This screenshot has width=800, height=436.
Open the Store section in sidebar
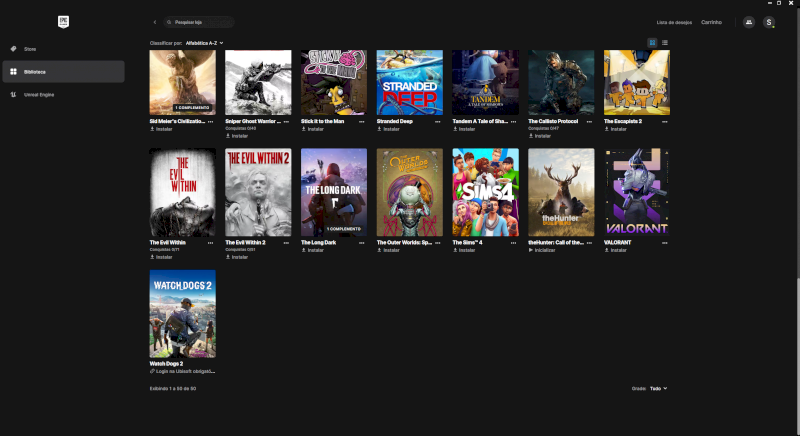click(30, 48)
